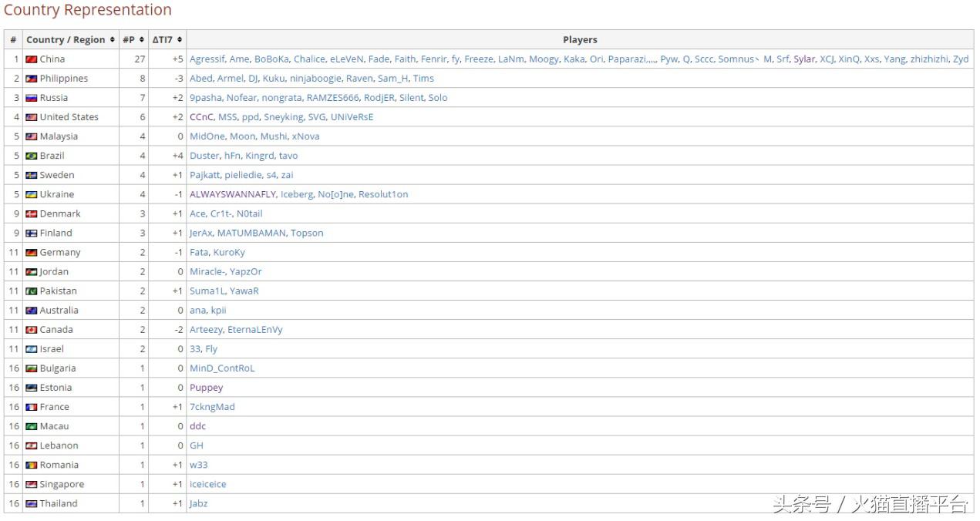Open player link N0tail
The image size is (980, 521).
249,213
